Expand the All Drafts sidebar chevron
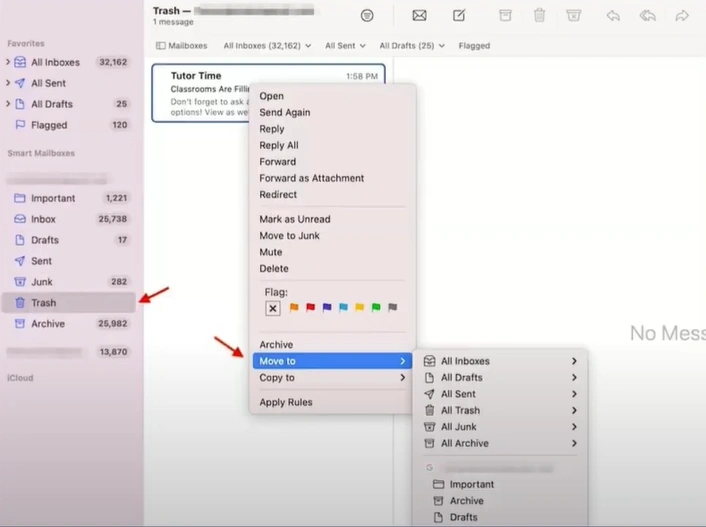Viewport: 706px width, 527px height. pyautogui.click(x=8, y=104)
